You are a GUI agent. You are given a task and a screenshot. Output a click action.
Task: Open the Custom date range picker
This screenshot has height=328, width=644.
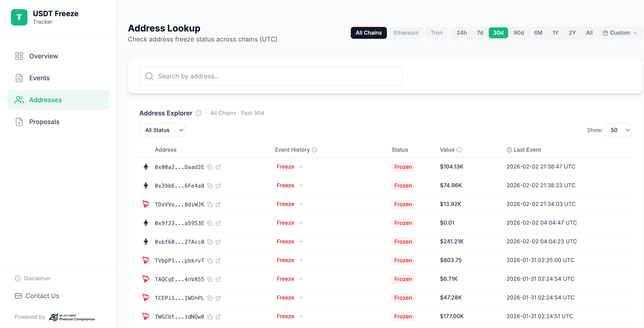tap(620, 33)
